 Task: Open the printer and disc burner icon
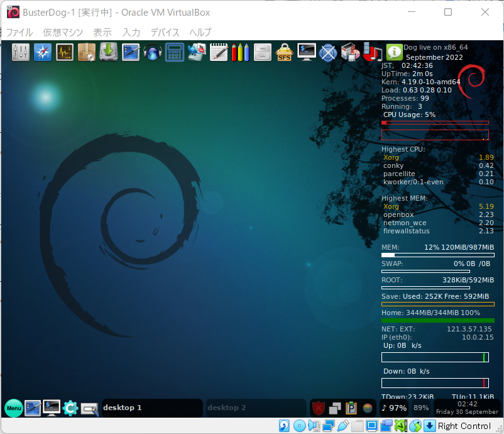pos(351,52)
